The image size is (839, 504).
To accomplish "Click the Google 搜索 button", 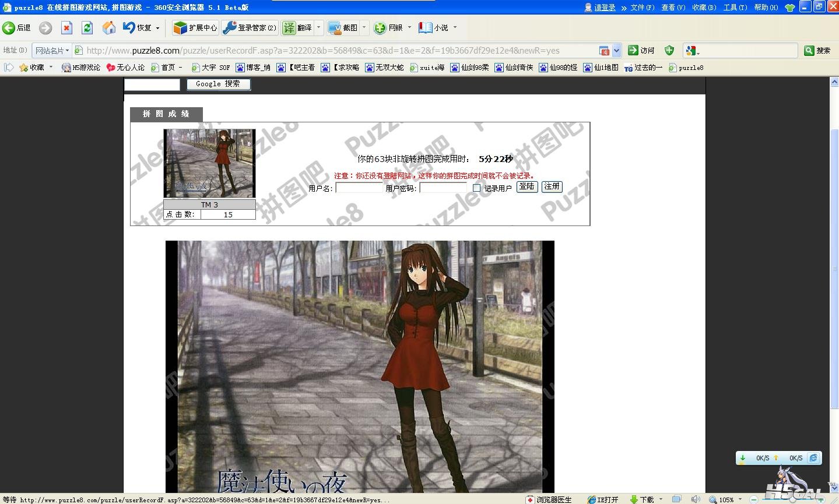I will tap(218, 84).
